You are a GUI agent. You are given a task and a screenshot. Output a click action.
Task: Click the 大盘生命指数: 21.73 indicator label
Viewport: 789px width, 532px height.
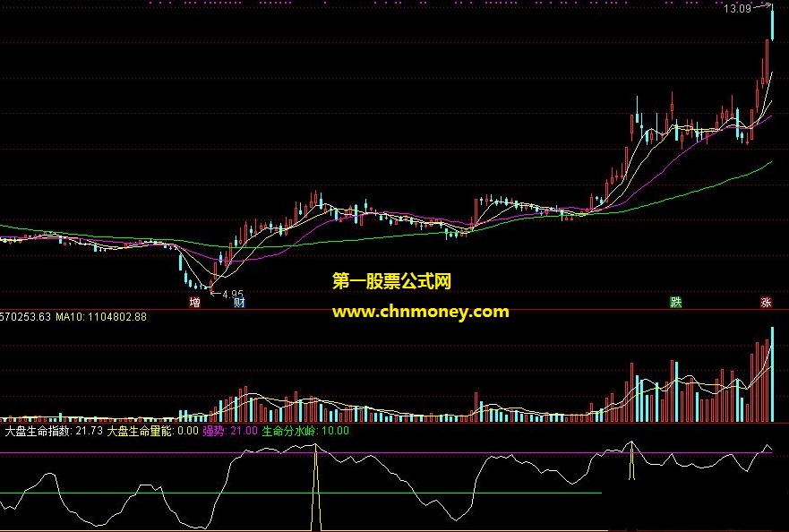tap(54, 431)
